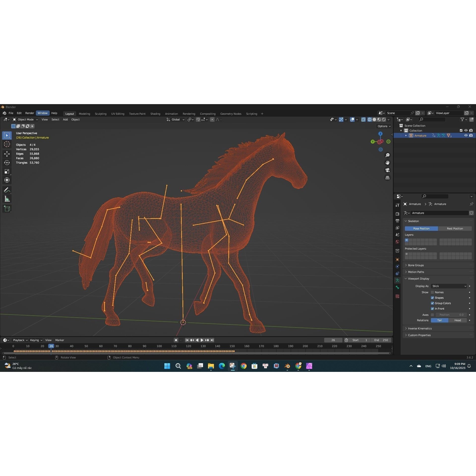Image resolution: width=476 pixels, height=476 pixels.
Task: Activate the Annotate tool
Action: [x=7, y=190]
